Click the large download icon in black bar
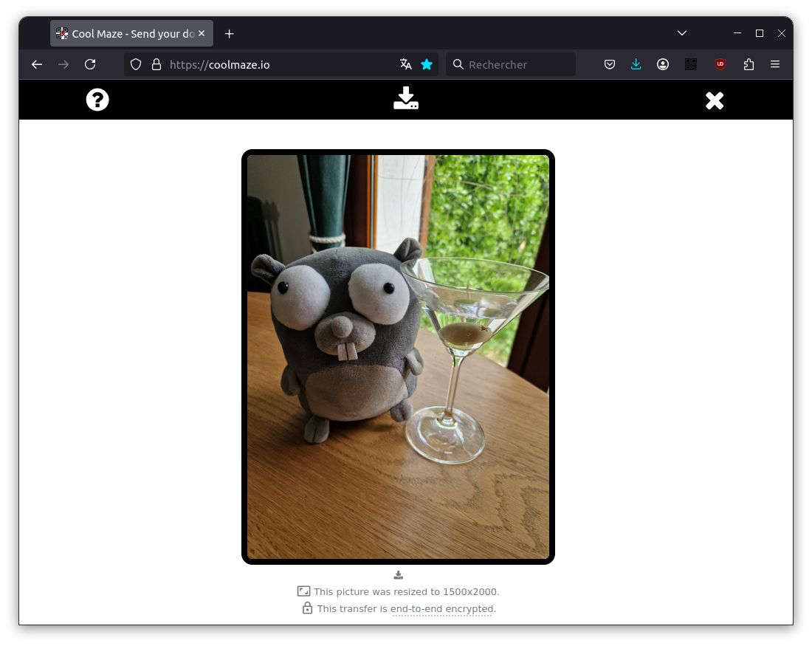Screen dimensions: 812x646 tap(406, 98)
